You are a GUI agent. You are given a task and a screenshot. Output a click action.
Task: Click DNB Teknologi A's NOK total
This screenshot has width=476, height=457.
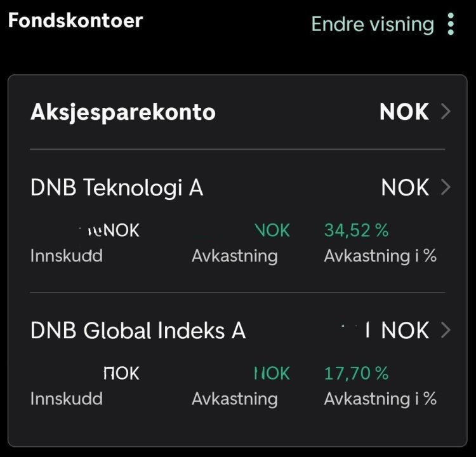405,188
